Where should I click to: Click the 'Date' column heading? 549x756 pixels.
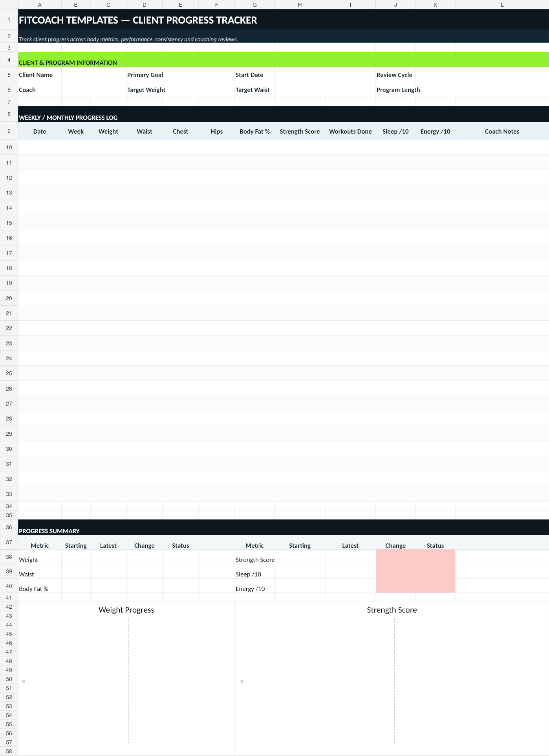click(40, 131)
